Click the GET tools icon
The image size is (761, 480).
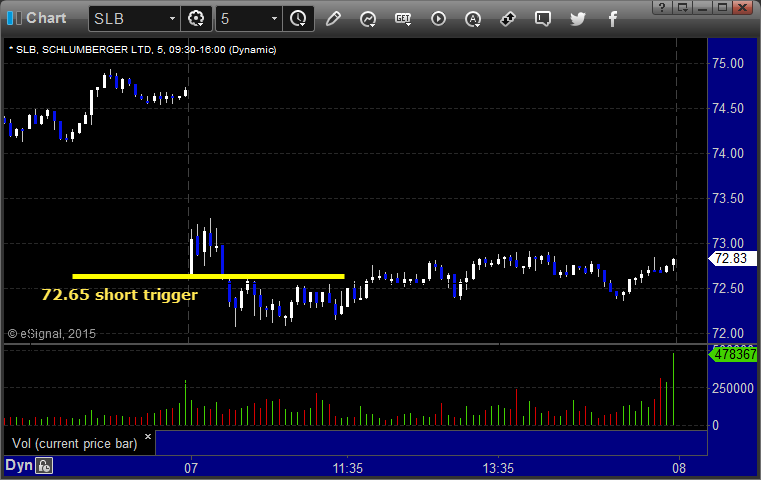(x=403, y=19)
